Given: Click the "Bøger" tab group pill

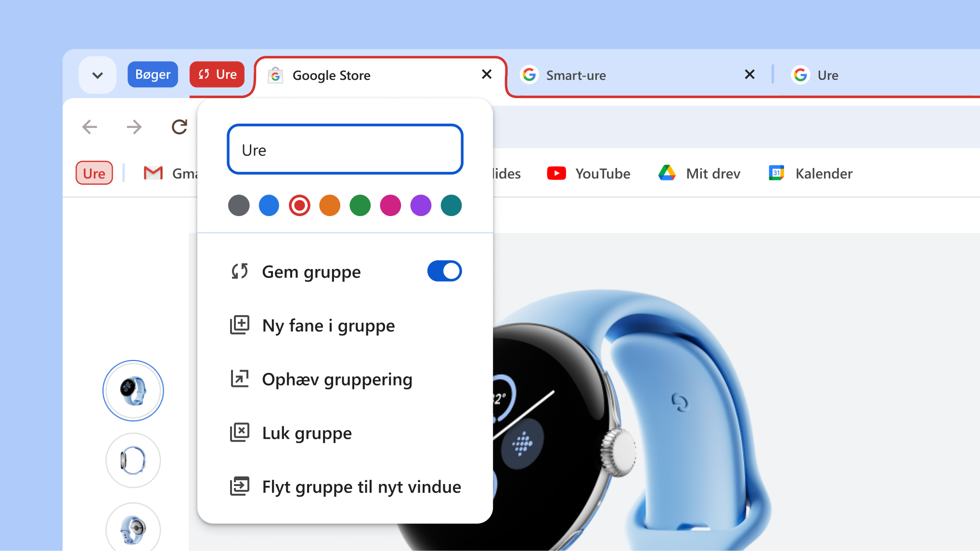Looking at the screenshot, I should [153, 74].
